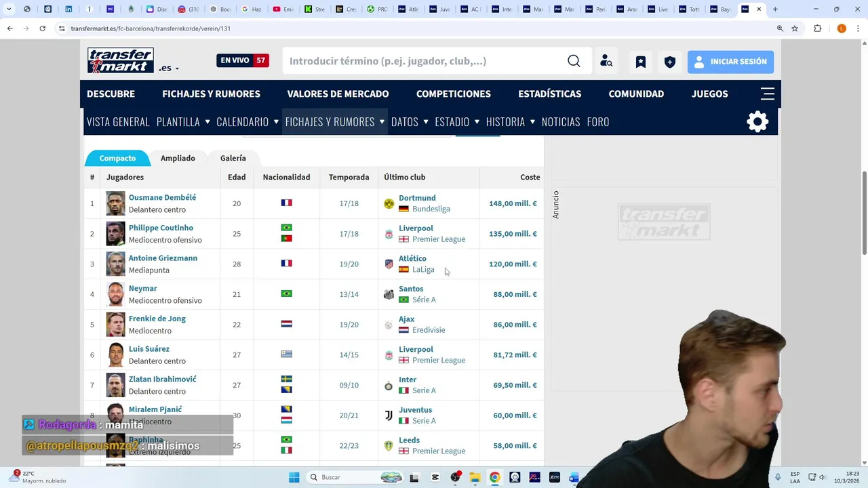868x488 pixels.
Task: Click the search term input field
Action: [424, 61]
